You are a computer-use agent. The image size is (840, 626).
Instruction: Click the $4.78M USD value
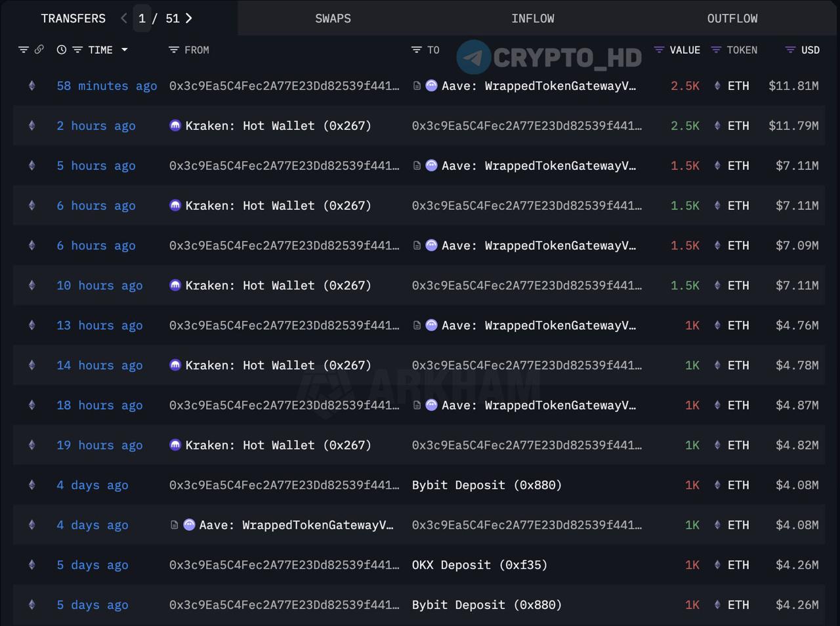tap(797, 365)
